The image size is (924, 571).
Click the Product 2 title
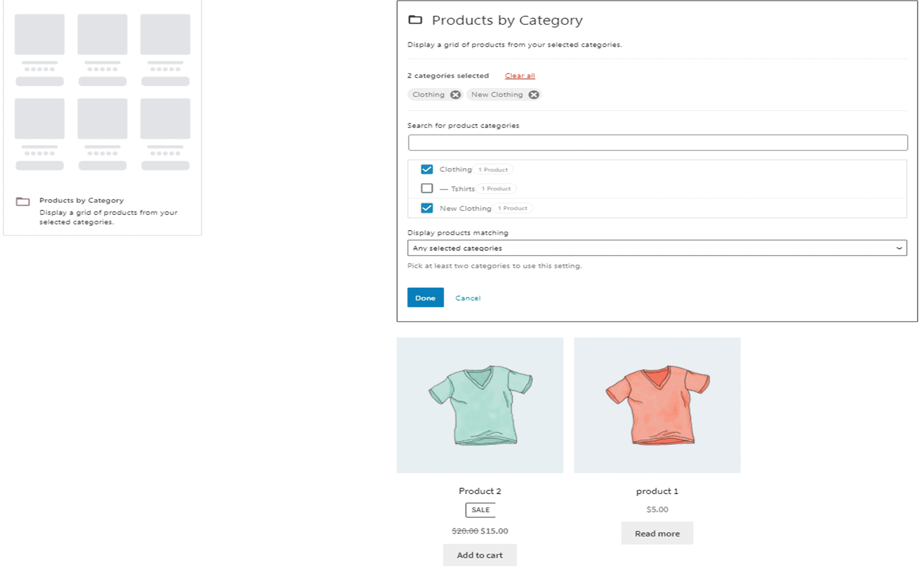[x=480, y=491]
